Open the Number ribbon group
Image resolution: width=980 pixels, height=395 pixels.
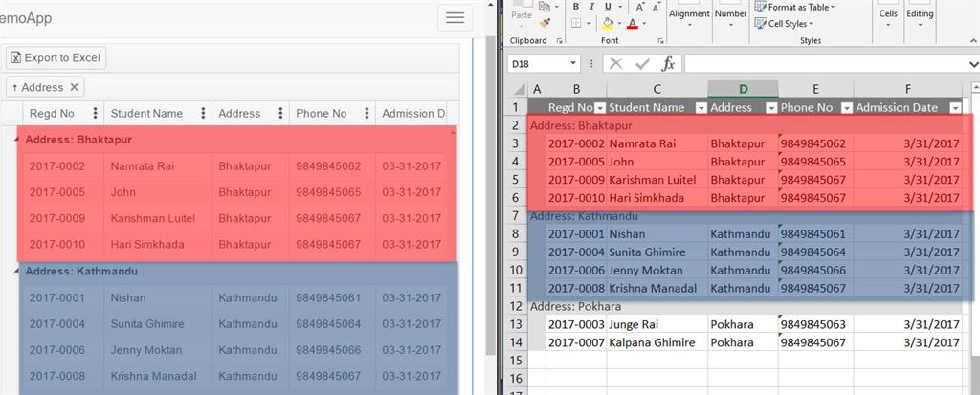730,15
